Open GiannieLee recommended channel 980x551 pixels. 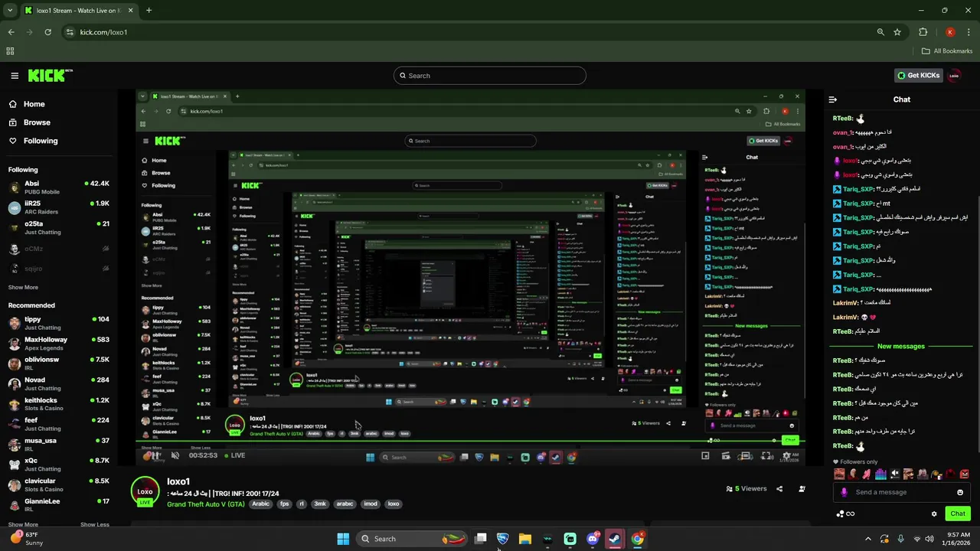pyautogui.click(x=58, y=505)
